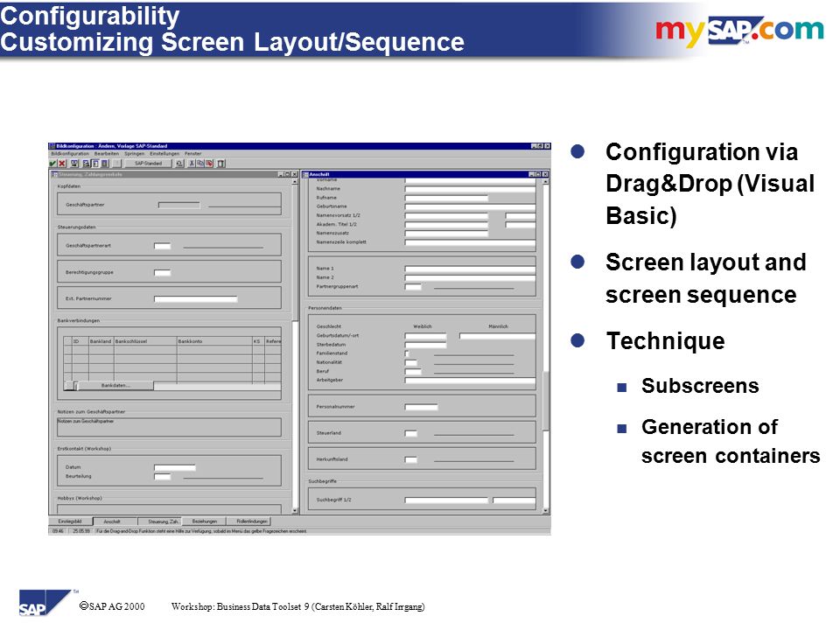
Task: Click the Bankkonto column header
Action: tap(214, 341)
